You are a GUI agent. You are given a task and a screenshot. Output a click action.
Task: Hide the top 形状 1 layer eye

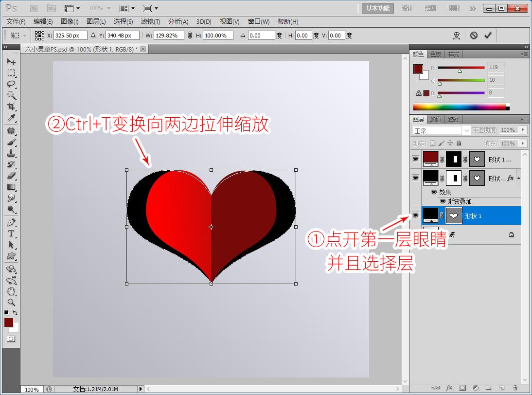415,159
